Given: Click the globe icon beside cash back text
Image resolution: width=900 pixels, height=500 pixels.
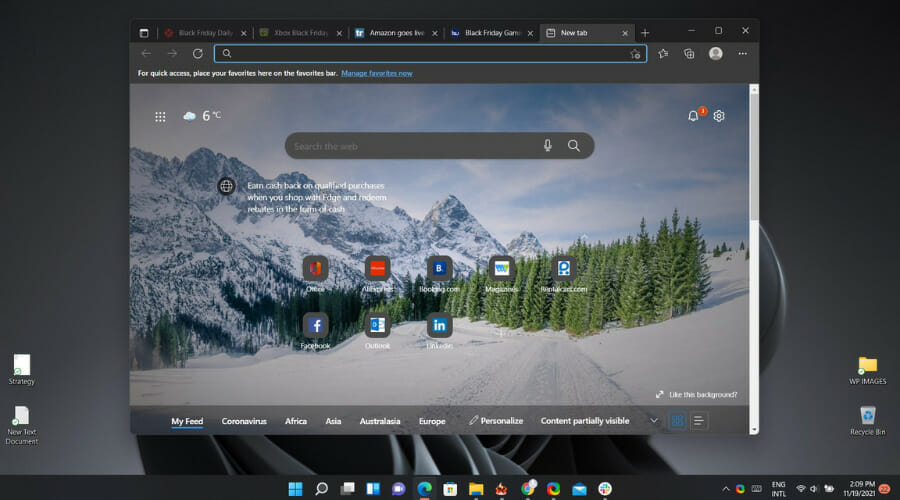Looking at the screenshot, I should [x=226, y=186].
